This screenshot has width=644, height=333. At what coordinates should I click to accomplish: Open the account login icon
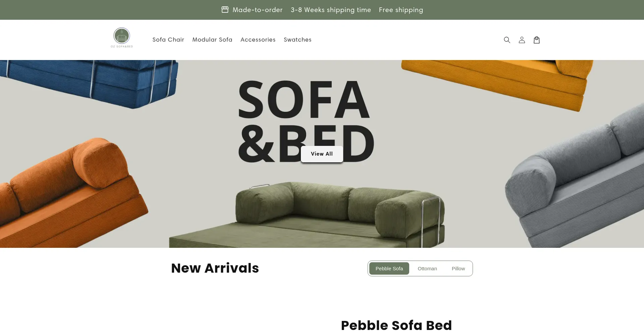coord(522,40)
